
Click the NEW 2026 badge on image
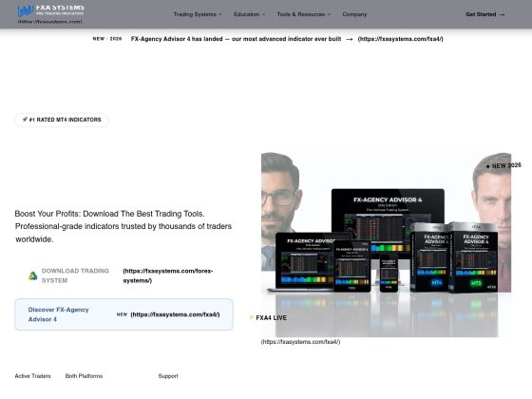pyautogui.click(x=503, y=166)
